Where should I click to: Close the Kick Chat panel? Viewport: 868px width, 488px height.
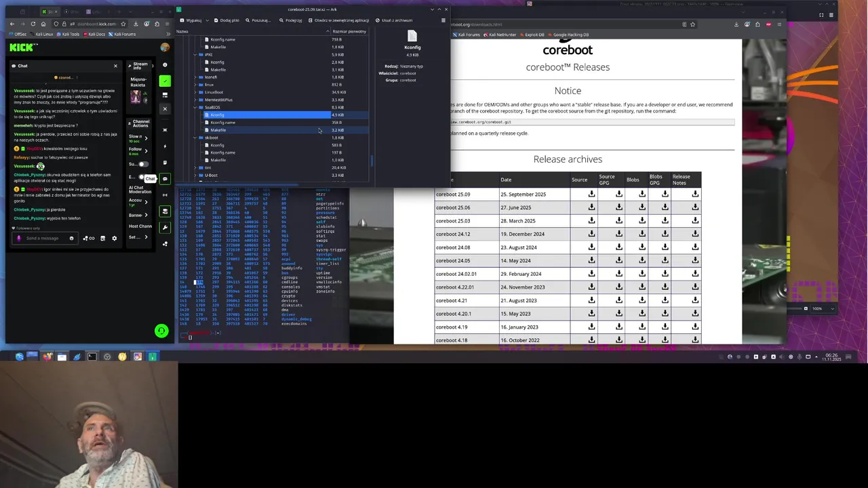(x=115, y=66)
